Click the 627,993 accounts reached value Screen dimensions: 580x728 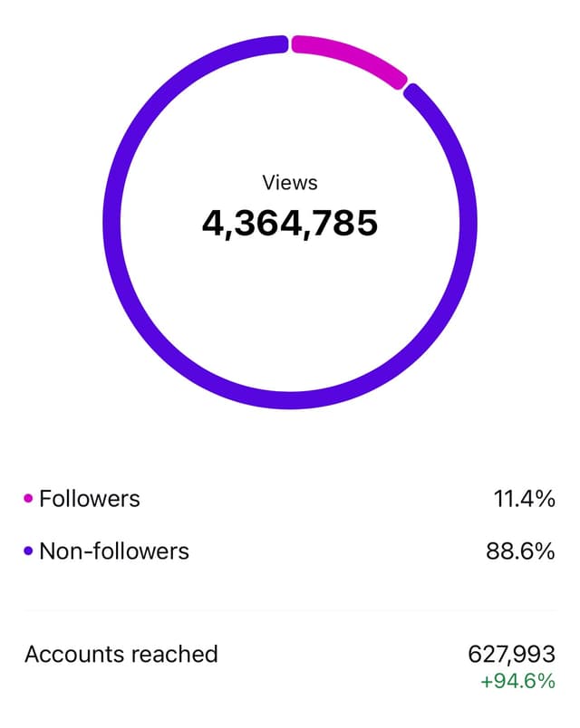point(513,654)
